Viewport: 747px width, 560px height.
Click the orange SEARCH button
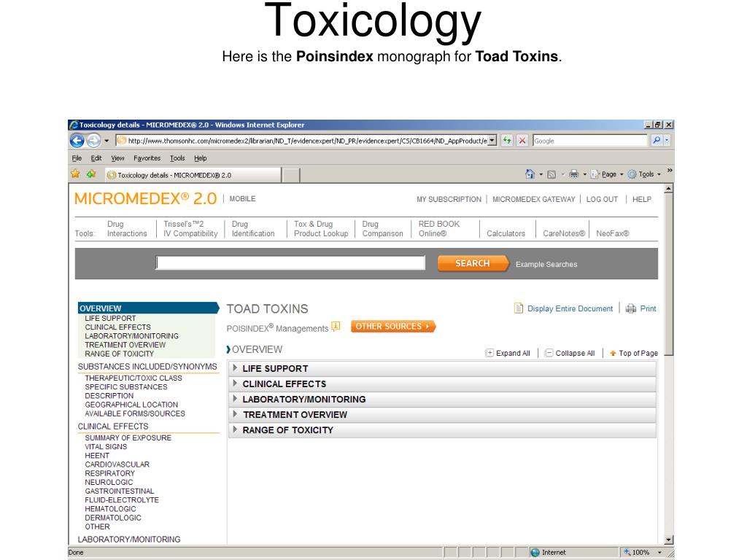coord(473,263)
